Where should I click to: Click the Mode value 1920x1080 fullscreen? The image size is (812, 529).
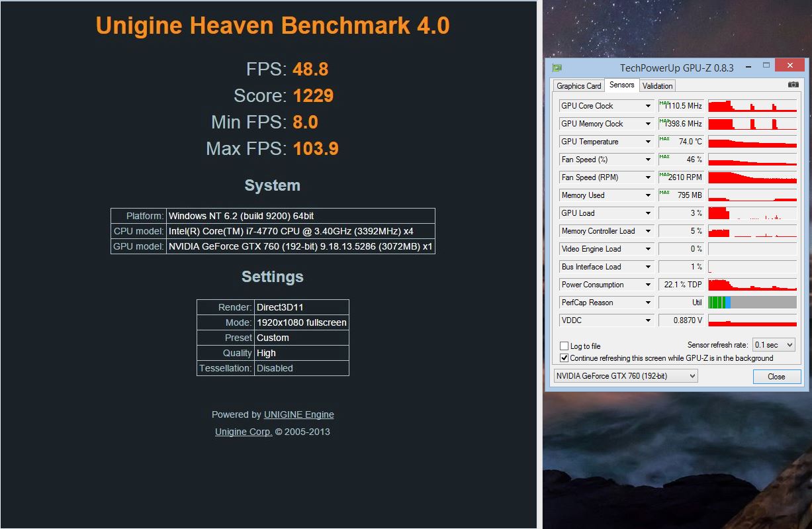click(x=302, y=322)
